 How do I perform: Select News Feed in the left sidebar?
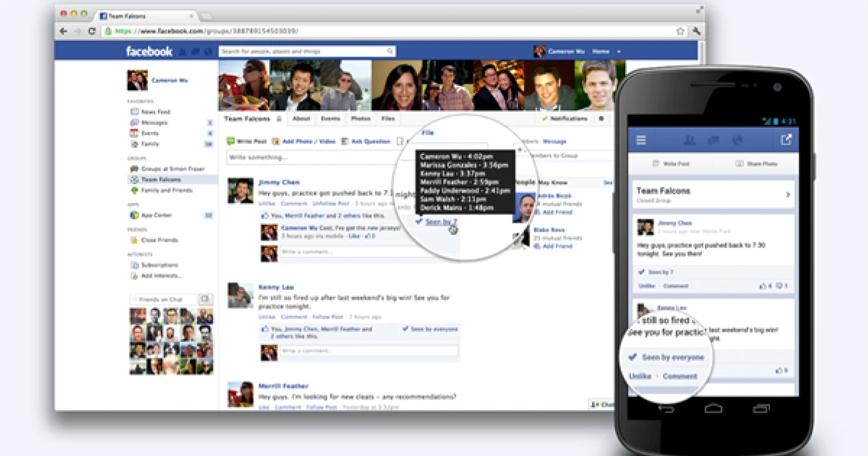coord(155,112)
